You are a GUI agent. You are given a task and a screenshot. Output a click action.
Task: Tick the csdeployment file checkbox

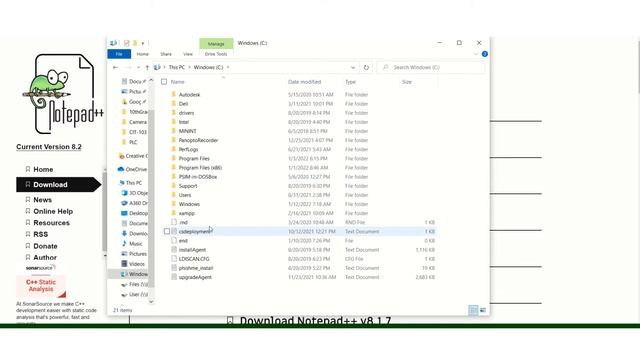[167, 231]
